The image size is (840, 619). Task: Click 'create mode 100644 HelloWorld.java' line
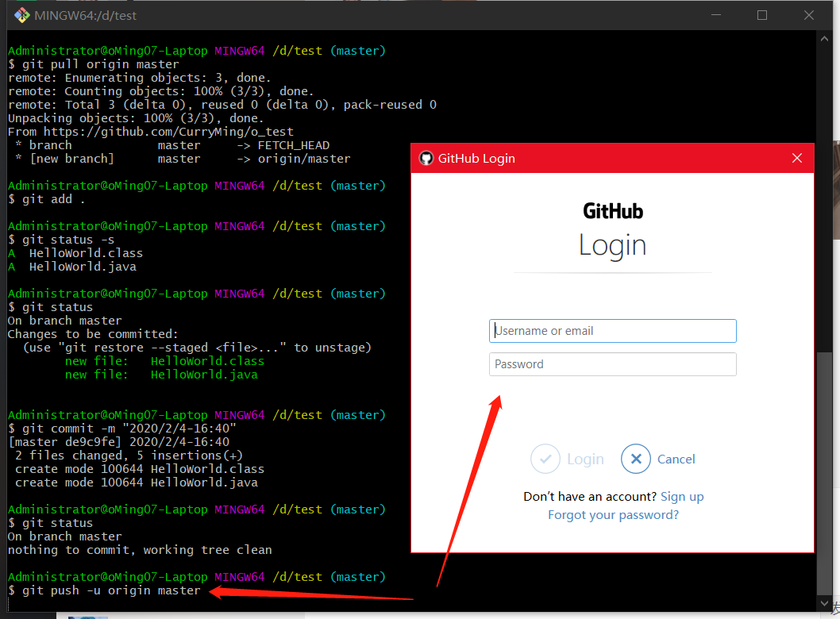[x=137, y=483]
